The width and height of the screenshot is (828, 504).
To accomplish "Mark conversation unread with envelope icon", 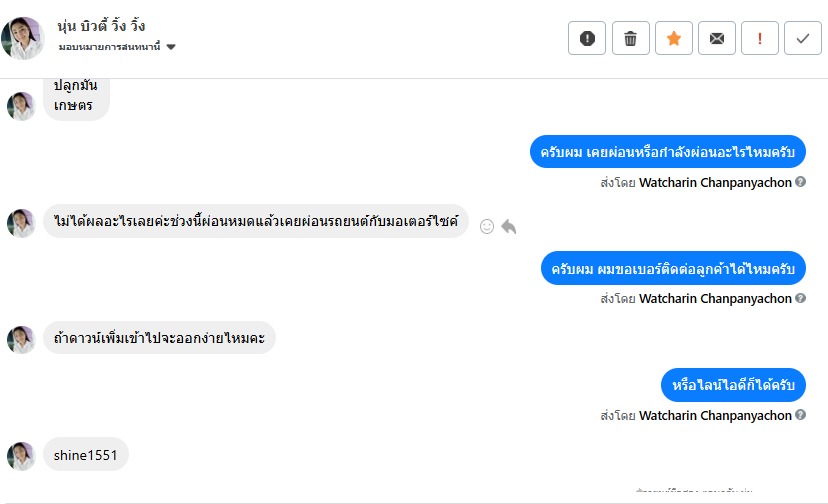I will click(x=717, y=38).
